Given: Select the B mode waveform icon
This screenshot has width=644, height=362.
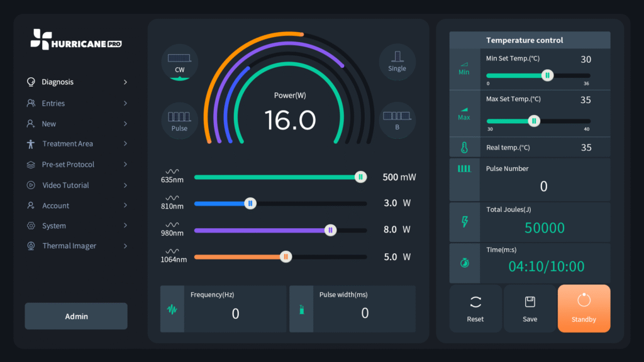Looking at the screenshot, I should 397,120.
